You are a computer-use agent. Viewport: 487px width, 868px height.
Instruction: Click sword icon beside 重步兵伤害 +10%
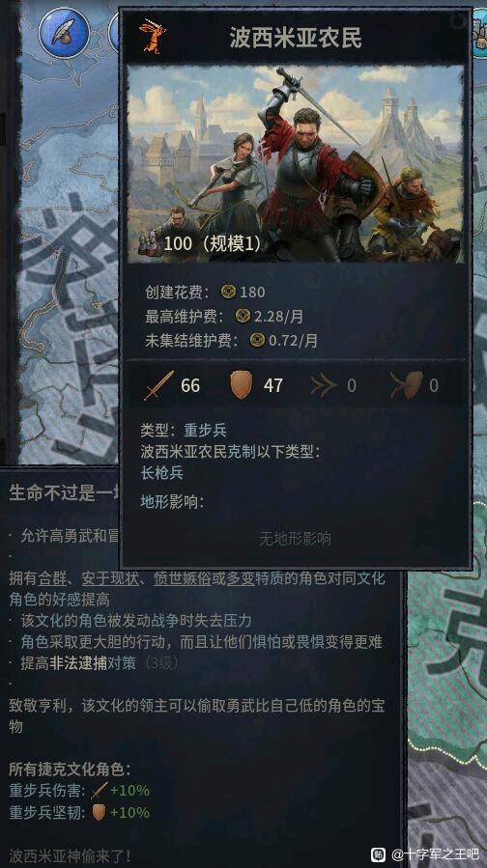tap(100, 790)
